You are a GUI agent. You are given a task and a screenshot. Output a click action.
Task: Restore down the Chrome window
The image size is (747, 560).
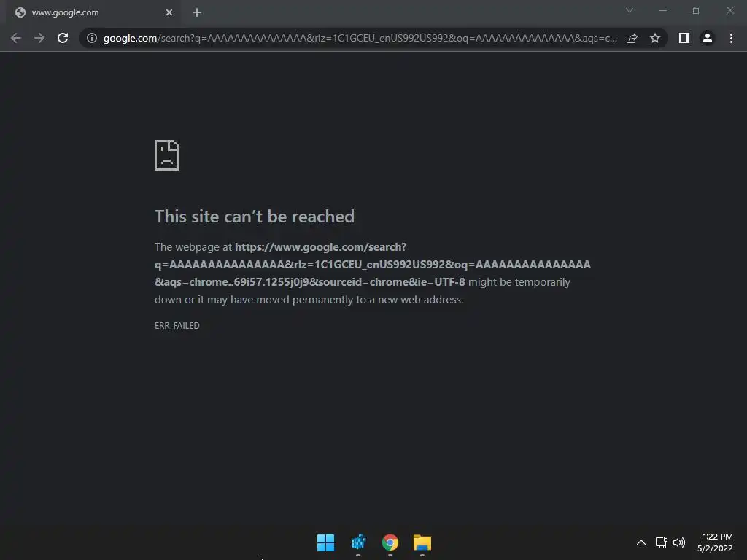pos(697,10)
